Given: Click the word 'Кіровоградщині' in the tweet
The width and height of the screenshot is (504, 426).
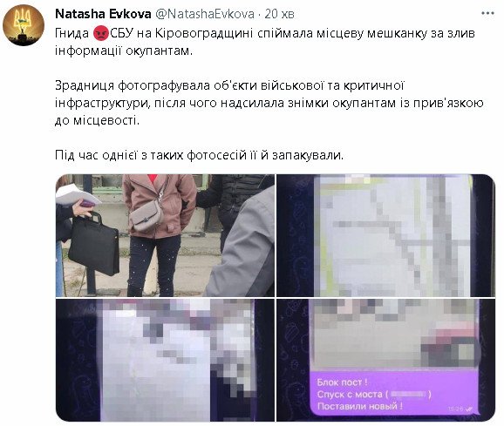Looking at the screenshot, I should click(204, 33).
